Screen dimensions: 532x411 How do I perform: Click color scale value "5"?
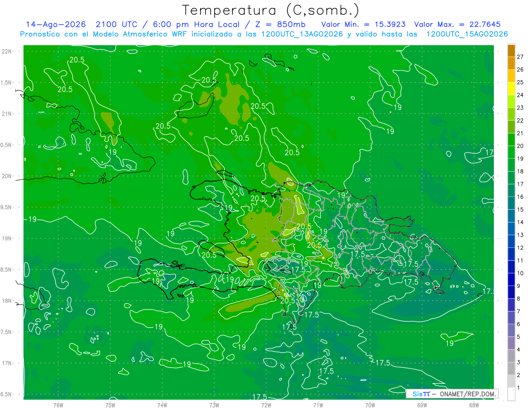(519, 337)
